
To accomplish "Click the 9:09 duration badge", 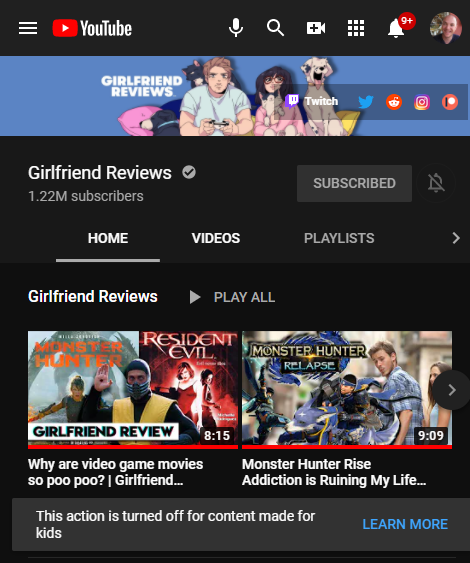I will [431, 436].
